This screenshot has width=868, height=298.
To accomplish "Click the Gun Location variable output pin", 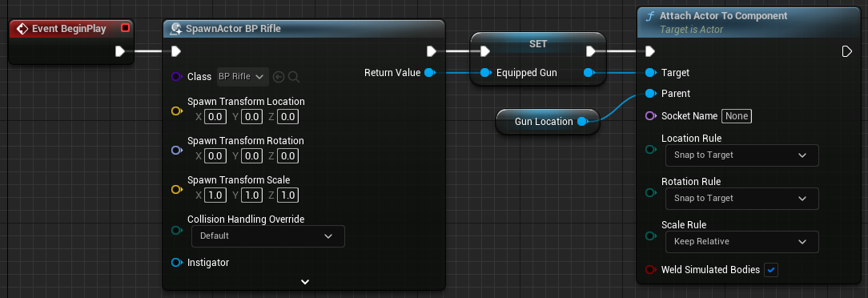I will pos(582,121).
